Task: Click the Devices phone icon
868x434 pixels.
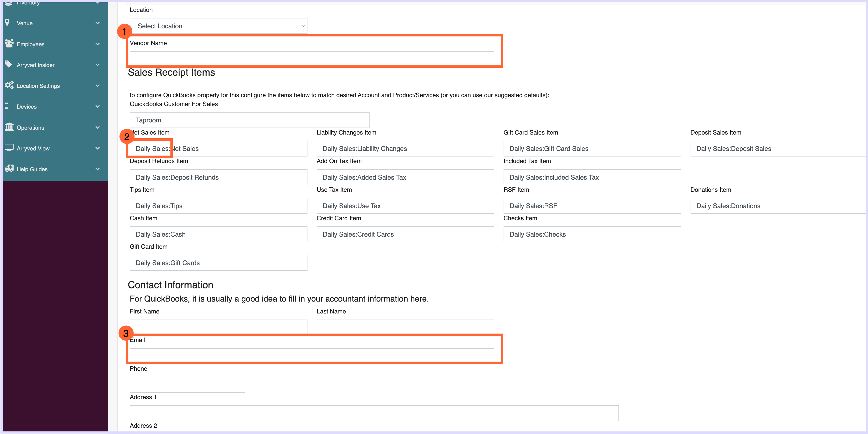Action: coord(7,106)
